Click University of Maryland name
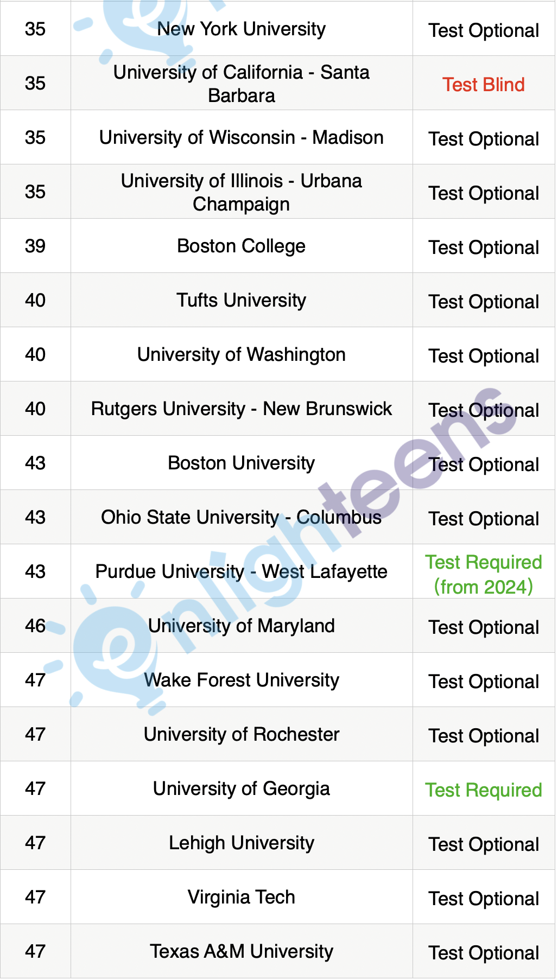This screenshot has height=980, width=558. (242, 626)
